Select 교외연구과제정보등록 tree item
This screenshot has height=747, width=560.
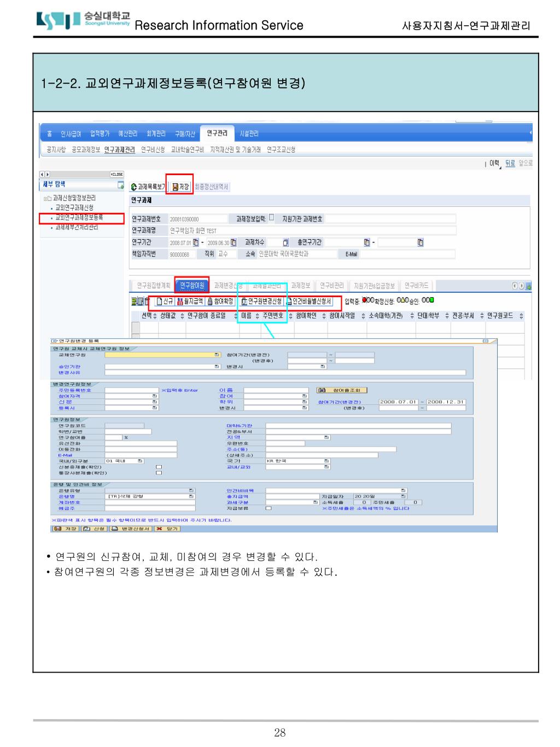tap(79, 218)
